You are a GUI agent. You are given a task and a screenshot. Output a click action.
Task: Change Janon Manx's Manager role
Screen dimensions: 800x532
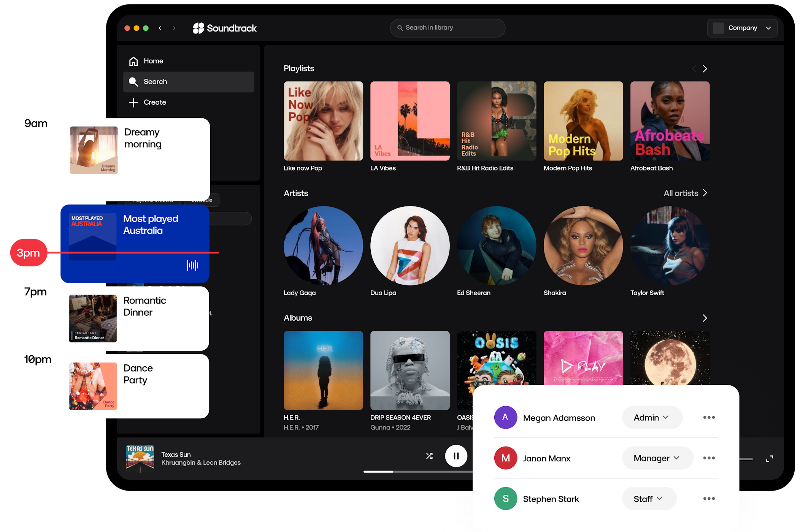657,458
